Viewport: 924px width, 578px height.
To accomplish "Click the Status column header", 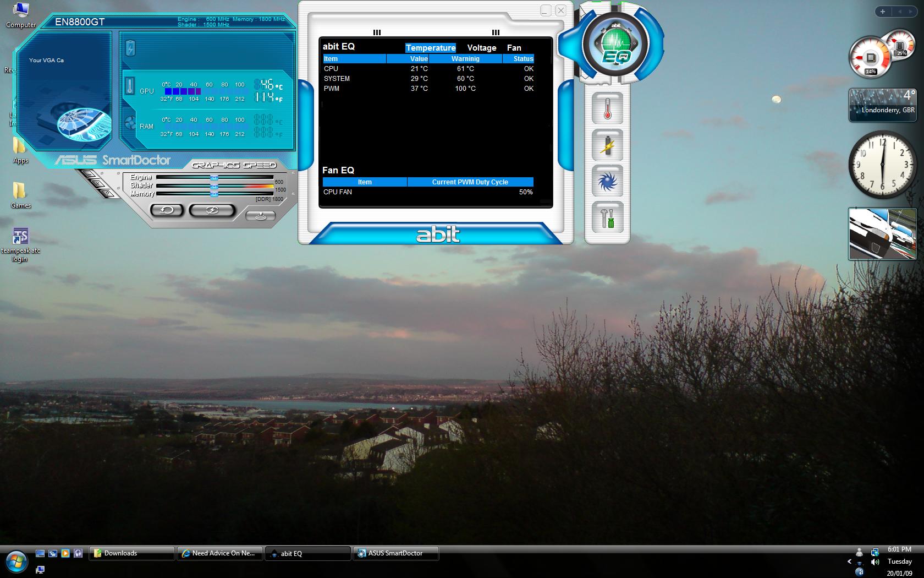I will (x=519, y=59).
